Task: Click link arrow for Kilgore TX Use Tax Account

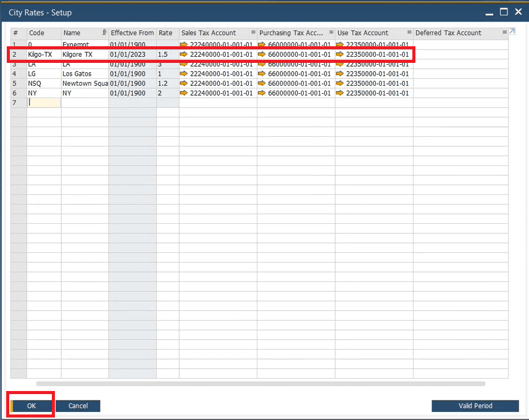Action: point(339,54)
